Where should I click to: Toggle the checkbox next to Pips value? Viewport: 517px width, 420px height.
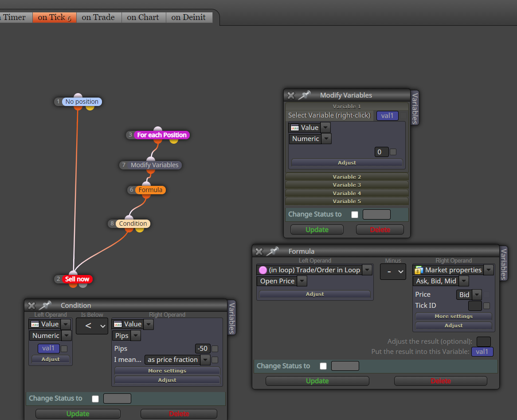coord(215,349)
